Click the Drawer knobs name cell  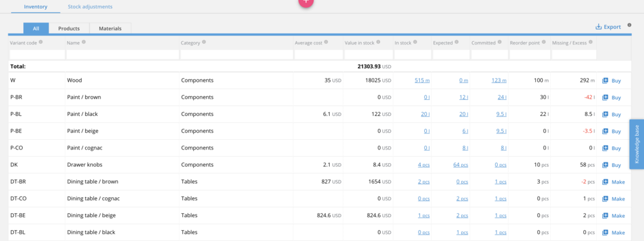coord(84,165)
